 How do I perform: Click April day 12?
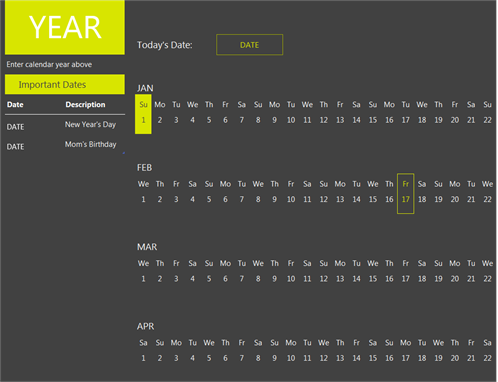pyautogui.click(x=324, y=358)
